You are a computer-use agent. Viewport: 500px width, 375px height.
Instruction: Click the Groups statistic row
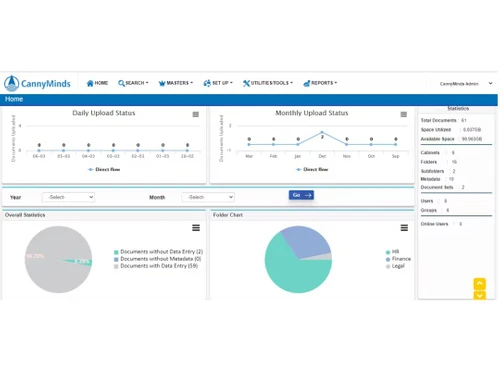point(435,210)
